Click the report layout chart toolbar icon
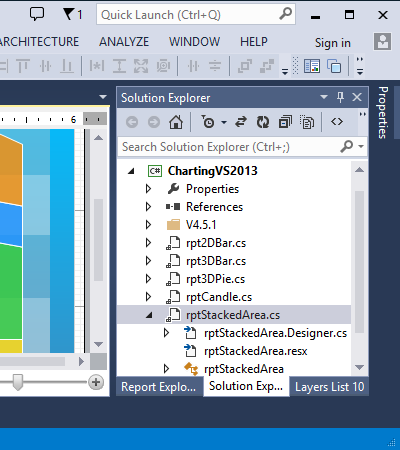Image resolution: width=400 pixels, height=450 pixels. click(312, 66)
